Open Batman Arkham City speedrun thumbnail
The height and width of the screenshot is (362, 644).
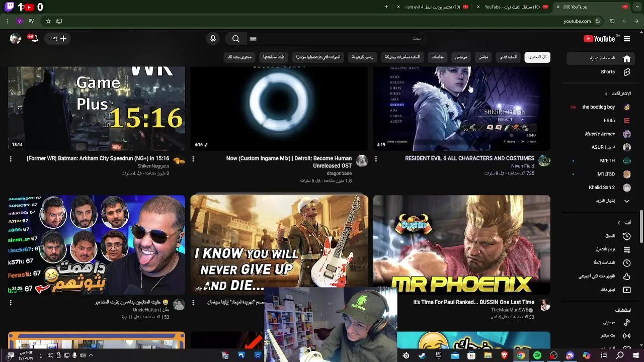pyautogui.click(x=97, y=109)
